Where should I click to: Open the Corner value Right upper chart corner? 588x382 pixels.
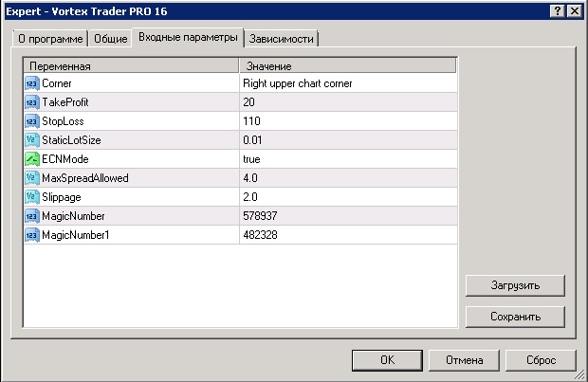click(298, 83)
